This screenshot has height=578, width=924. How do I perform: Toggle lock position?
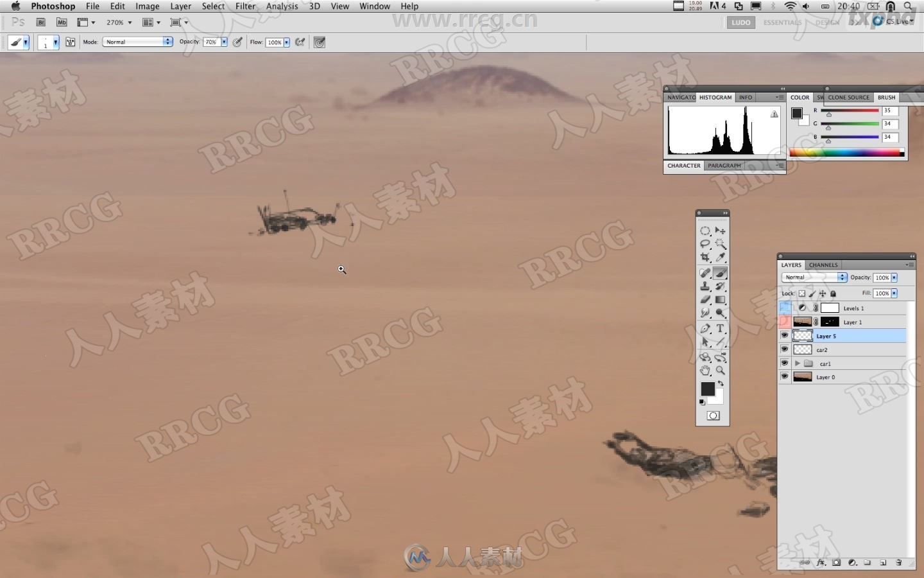(x=823, y=293)
